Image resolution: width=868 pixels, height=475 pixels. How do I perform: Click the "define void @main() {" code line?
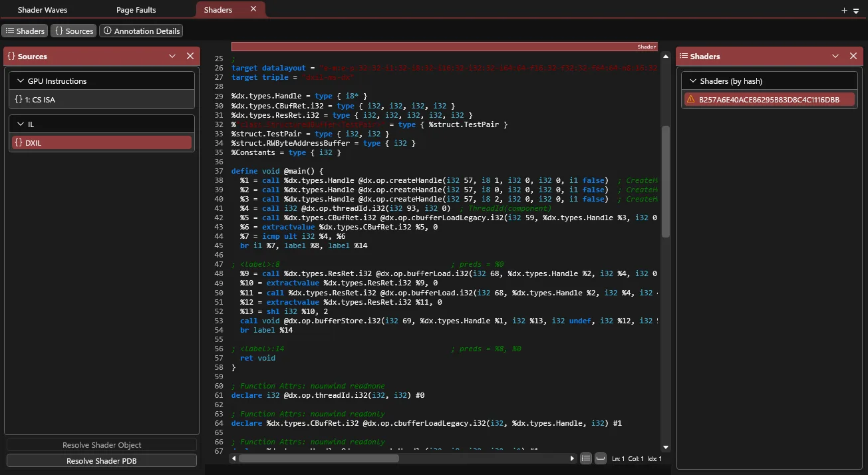click(277, 171)
